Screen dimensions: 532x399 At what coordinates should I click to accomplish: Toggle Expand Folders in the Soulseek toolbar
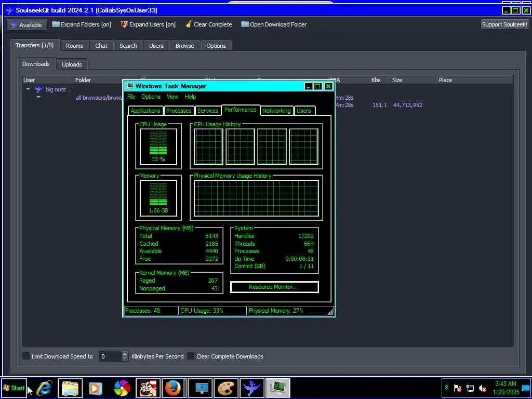click(x=82, y=24)
